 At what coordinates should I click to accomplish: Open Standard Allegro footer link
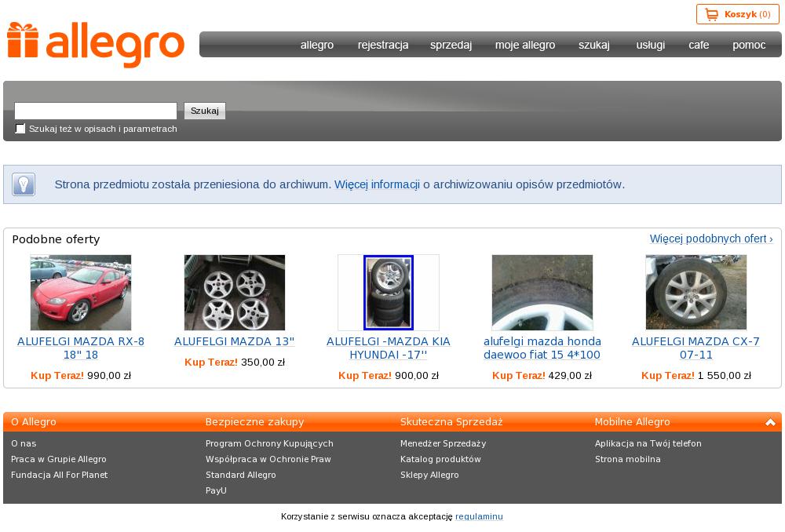(x=240, y=475)
